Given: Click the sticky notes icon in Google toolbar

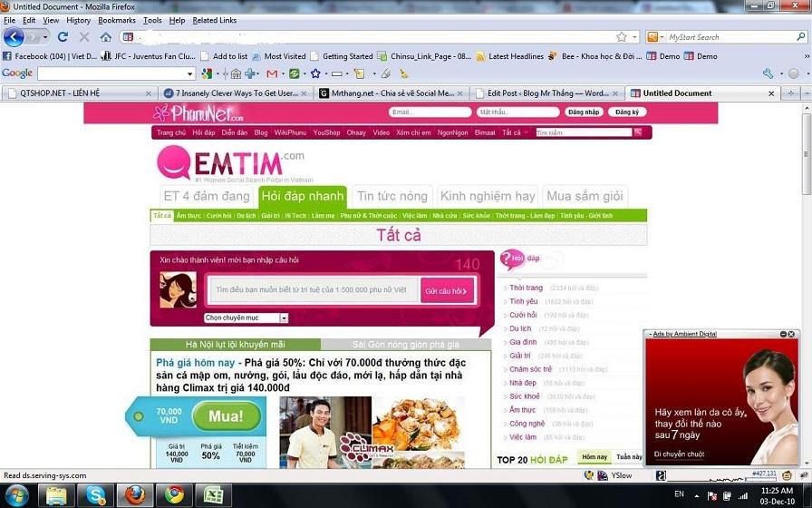Looking at the screenshot, I should pyautogui.click(x=359, y=73).
